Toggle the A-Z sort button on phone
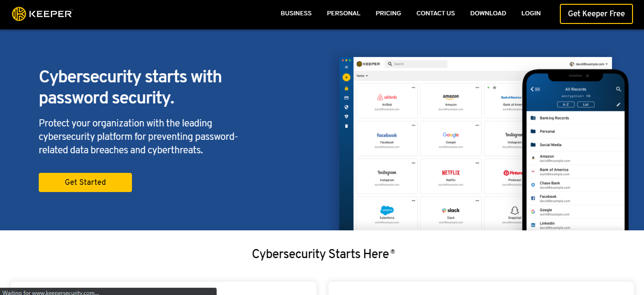This screenshot has width=644, height=295. [x=566, y=104]
